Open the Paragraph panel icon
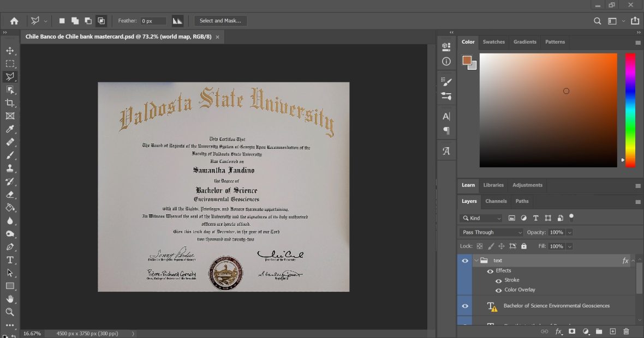This screenshot has height=338, width=644. coord(446,131)
